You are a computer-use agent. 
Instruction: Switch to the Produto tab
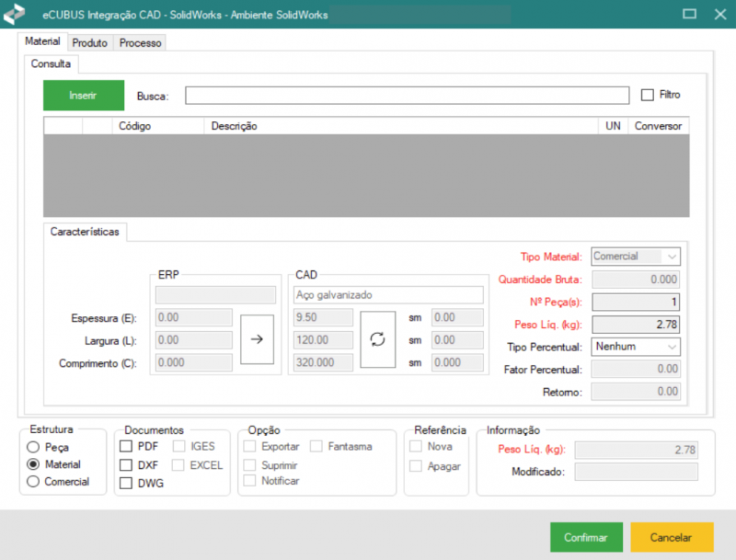pyautogui.click(x=89, y=43)
